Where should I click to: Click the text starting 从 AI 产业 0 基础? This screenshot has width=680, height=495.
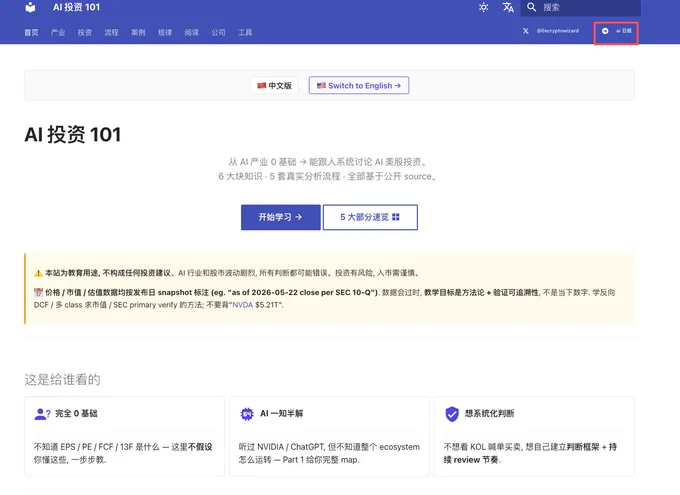coord(327,162)
